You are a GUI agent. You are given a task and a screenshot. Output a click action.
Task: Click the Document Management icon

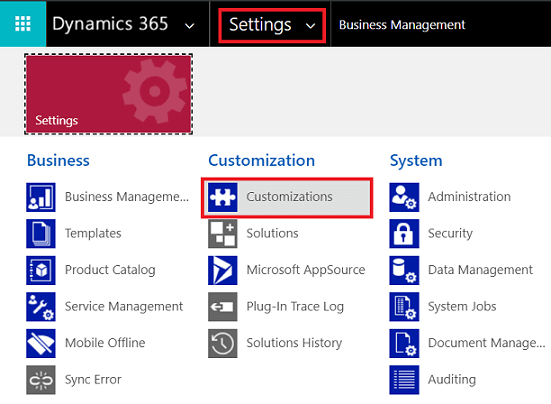404,343
